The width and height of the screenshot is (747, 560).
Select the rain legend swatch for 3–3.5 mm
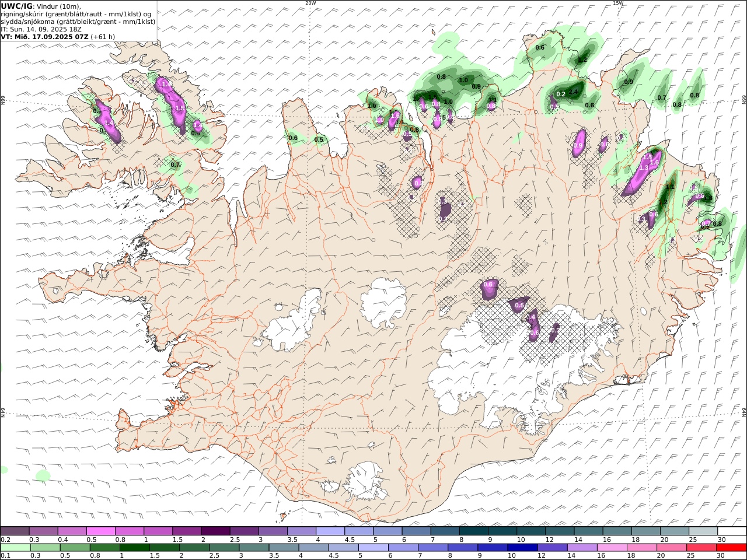click(x=254, y=548)
